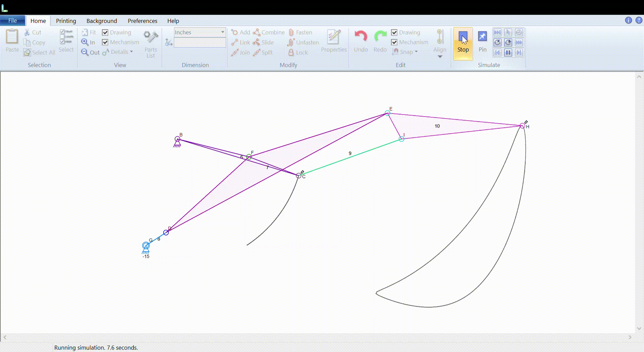Click the Link button in Modify
Image resolution: width=644 pixels, height=352 pixels.
coord(241,42)
